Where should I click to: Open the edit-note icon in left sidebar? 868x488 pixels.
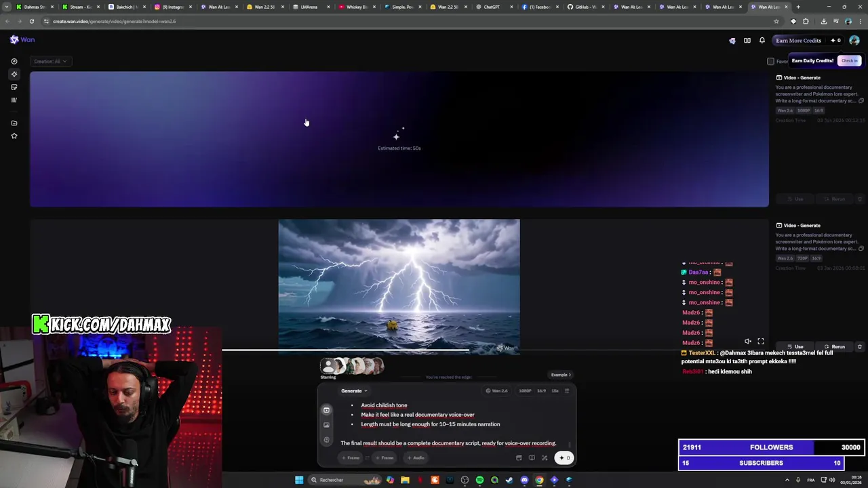coord(14,87)
